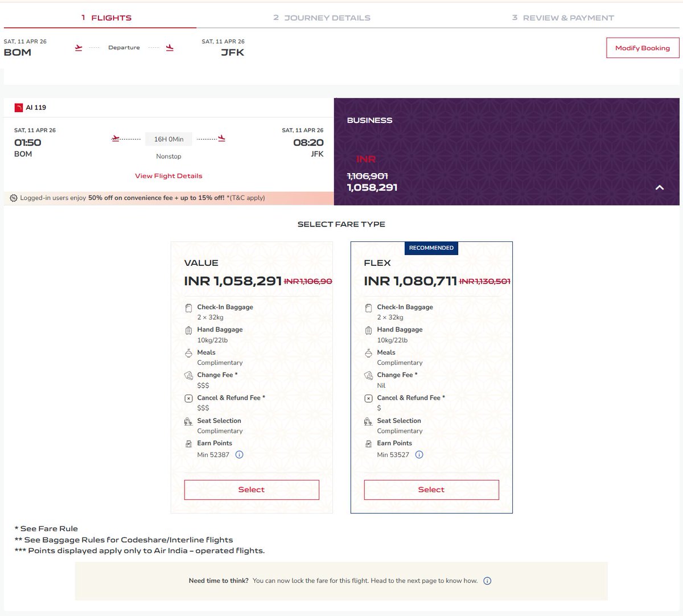The image size is (683, 616).
Task: Select the Value fare
Action: 252,490
